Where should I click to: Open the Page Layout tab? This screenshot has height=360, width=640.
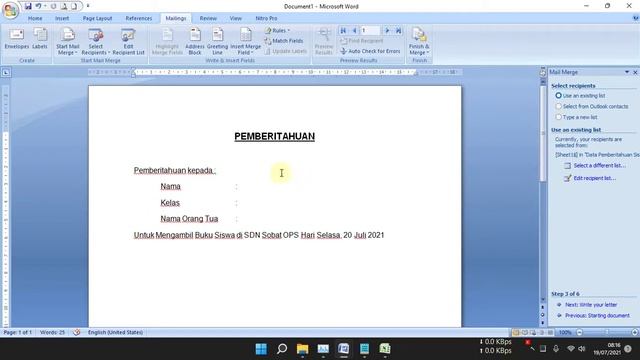coord(97,18)
